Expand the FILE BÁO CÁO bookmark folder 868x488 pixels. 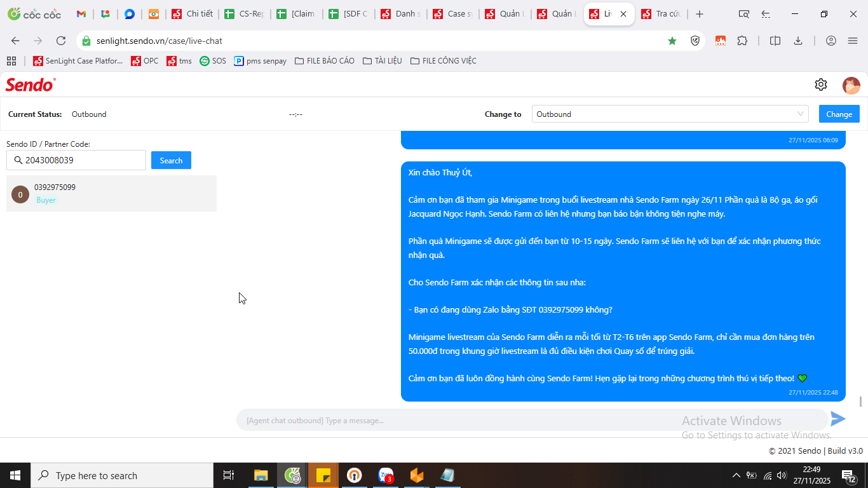click(325, 61)
